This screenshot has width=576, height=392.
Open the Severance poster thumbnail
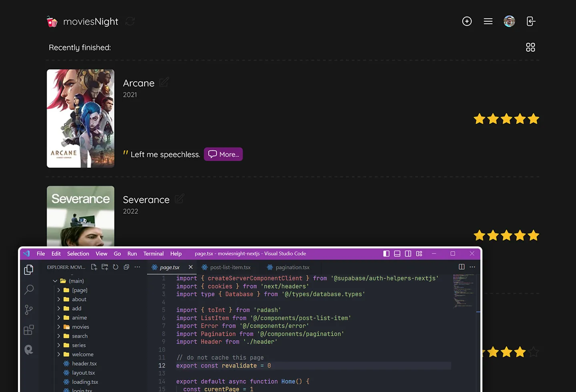(x=80, y=216)
